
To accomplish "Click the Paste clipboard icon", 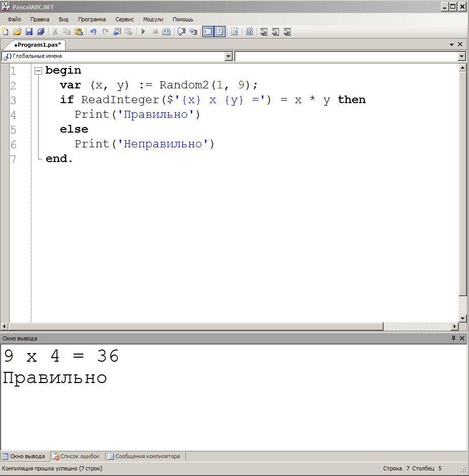I will coord(78,31).
